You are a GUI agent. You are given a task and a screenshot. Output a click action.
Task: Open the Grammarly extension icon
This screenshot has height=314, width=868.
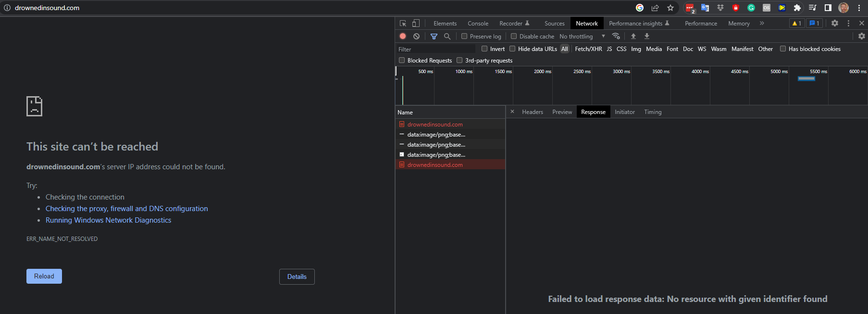751,8
